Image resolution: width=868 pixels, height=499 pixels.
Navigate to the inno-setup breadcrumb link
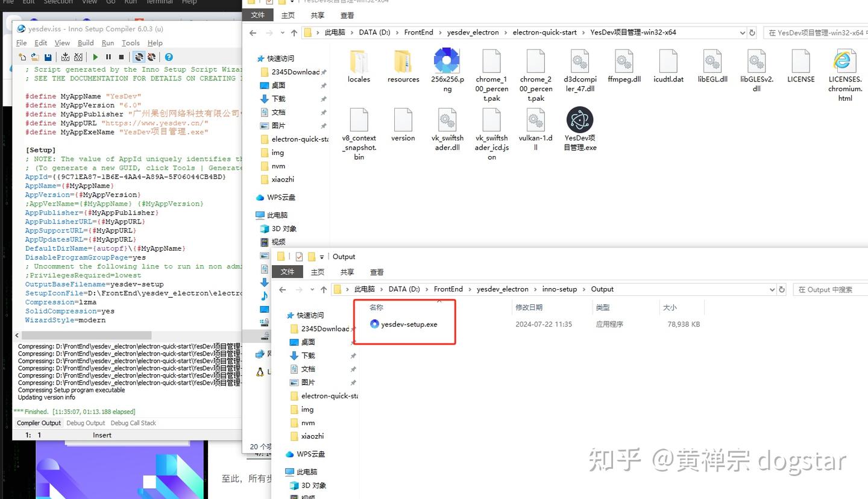[x=559, y=289]
